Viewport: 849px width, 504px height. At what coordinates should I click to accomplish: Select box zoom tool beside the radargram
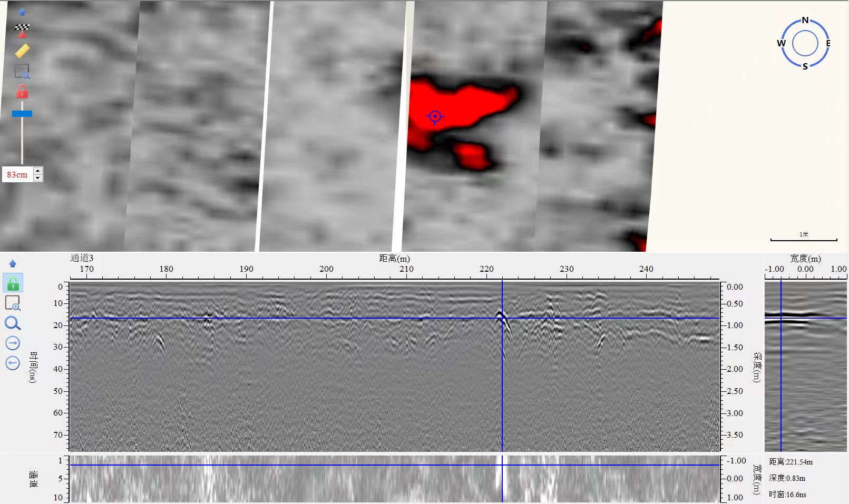pos(13,303)
